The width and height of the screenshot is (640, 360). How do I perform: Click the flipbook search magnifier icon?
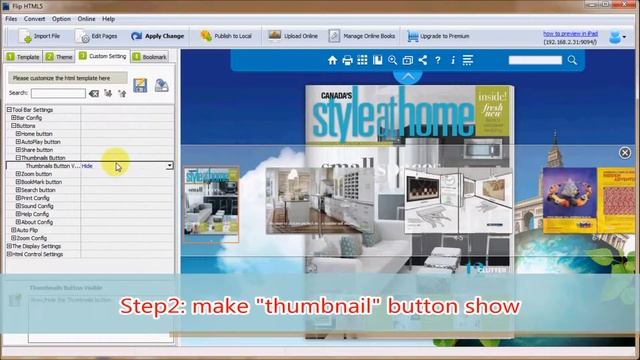click(x=572, y=60)
